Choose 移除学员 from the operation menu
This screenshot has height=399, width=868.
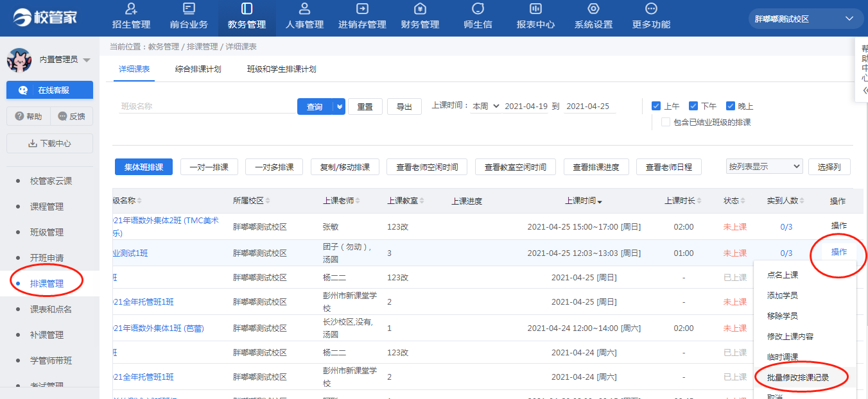coord(783,316)
